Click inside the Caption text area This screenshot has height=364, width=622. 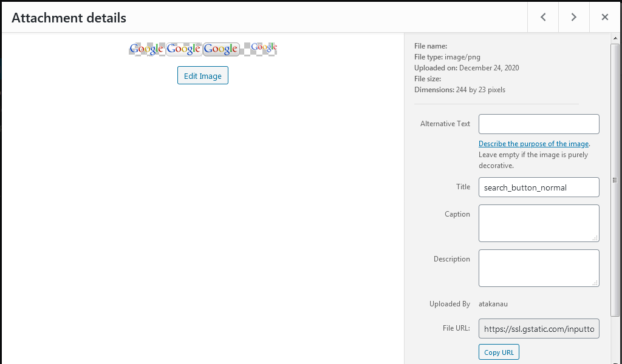(x=539, y=223)
